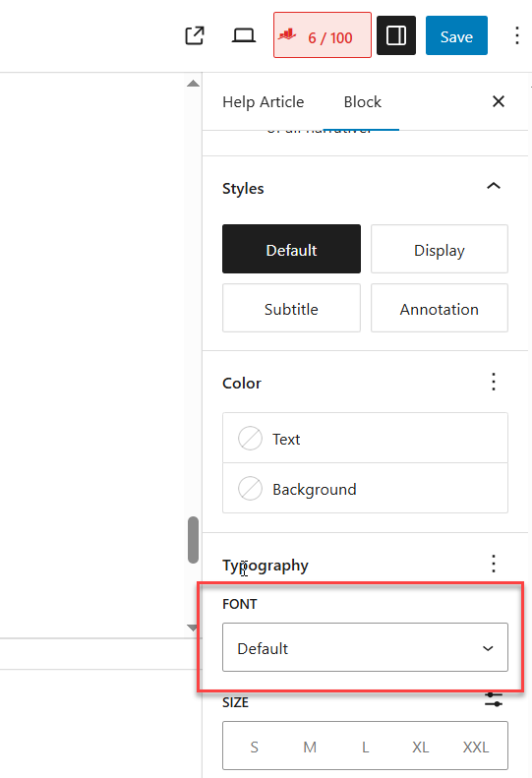Open the three-dot Options menu beside Save
This screenshot has width=532, height=778.
[517, 35]
